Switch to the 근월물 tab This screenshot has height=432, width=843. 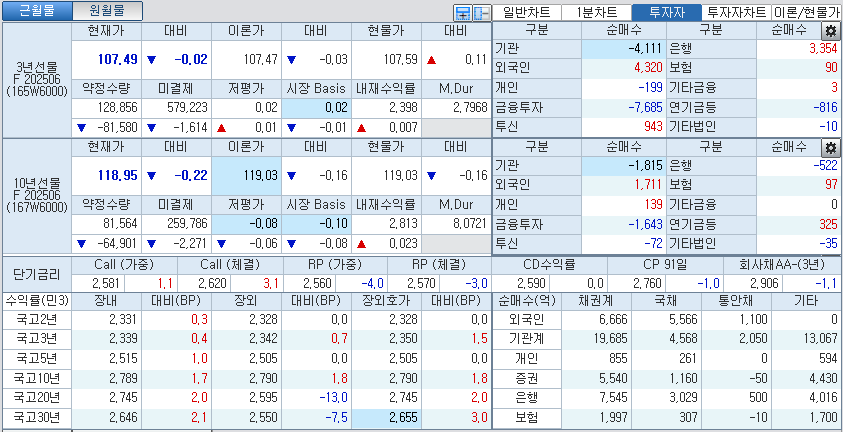click(x=37, y=11)
